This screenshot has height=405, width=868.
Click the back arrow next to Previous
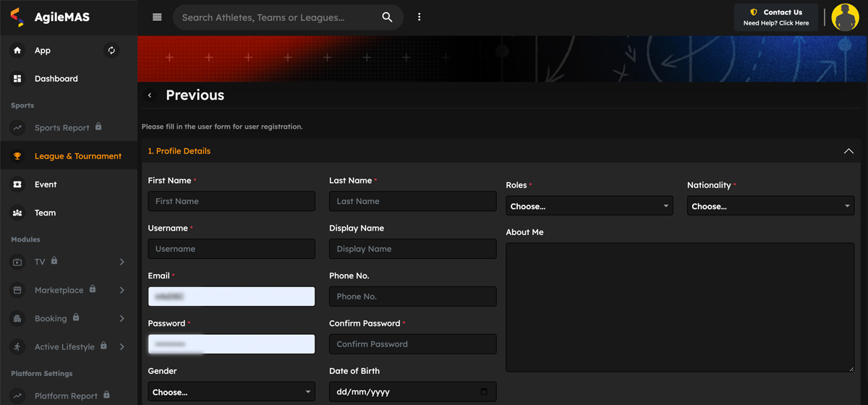150,95
